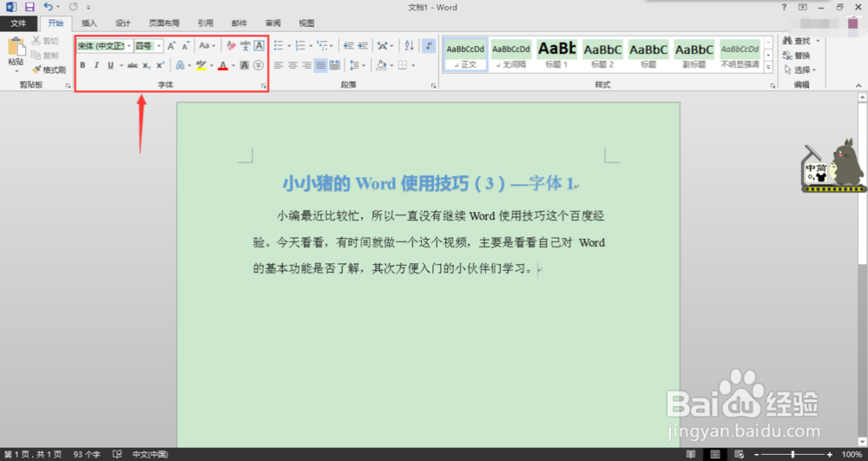Apply the 标题 1 heading style
The width and height of the screenshot is (868, 461).
(556, 55)
